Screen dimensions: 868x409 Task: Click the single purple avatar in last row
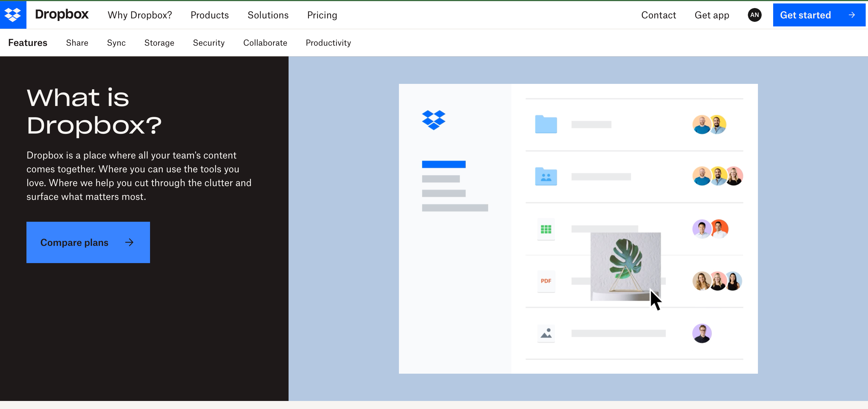point(702,333)
